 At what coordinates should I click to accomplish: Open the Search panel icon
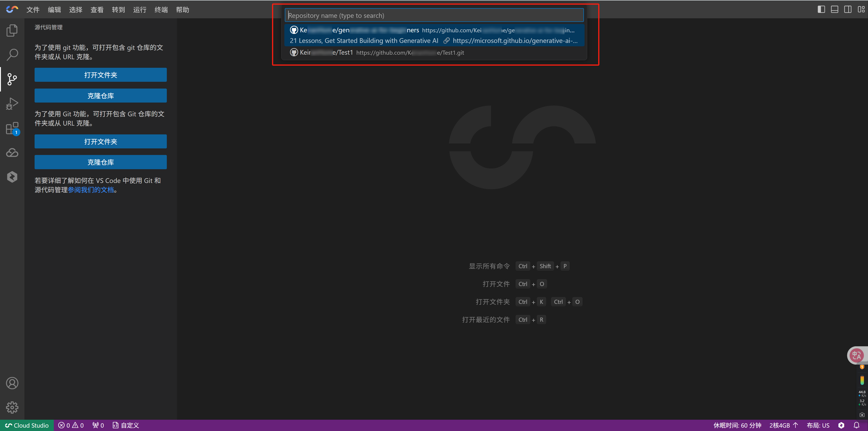pyautogui.click(x=12, y=54)
